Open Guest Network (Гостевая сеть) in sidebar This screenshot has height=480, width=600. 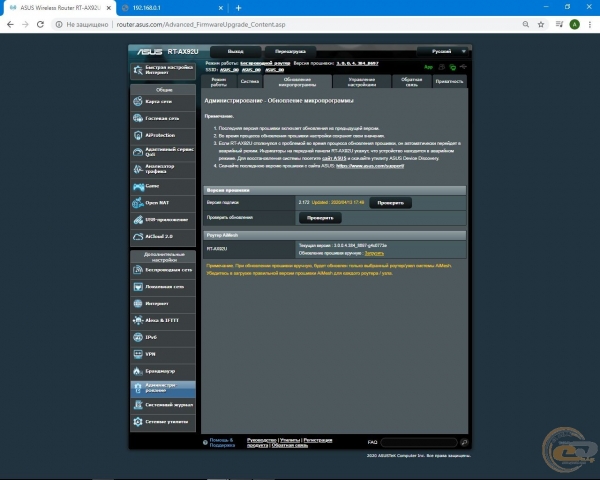(x=163, y=118)
